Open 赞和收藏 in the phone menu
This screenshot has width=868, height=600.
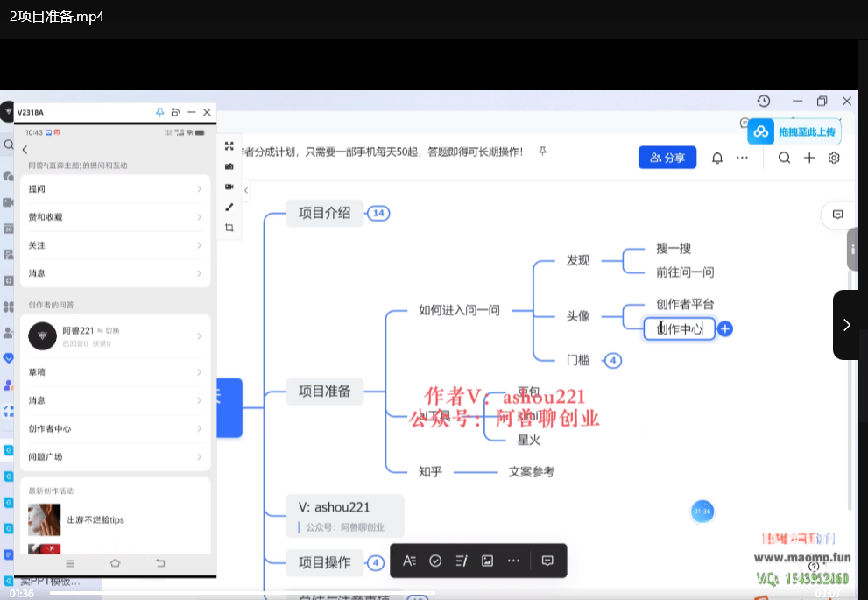click(114, 216)
